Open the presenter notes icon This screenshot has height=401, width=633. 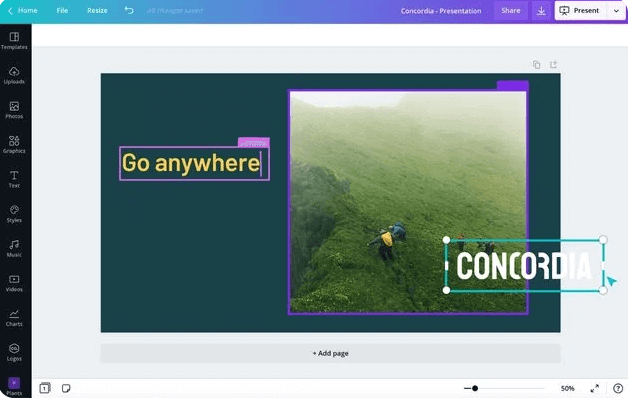[66, 388]
